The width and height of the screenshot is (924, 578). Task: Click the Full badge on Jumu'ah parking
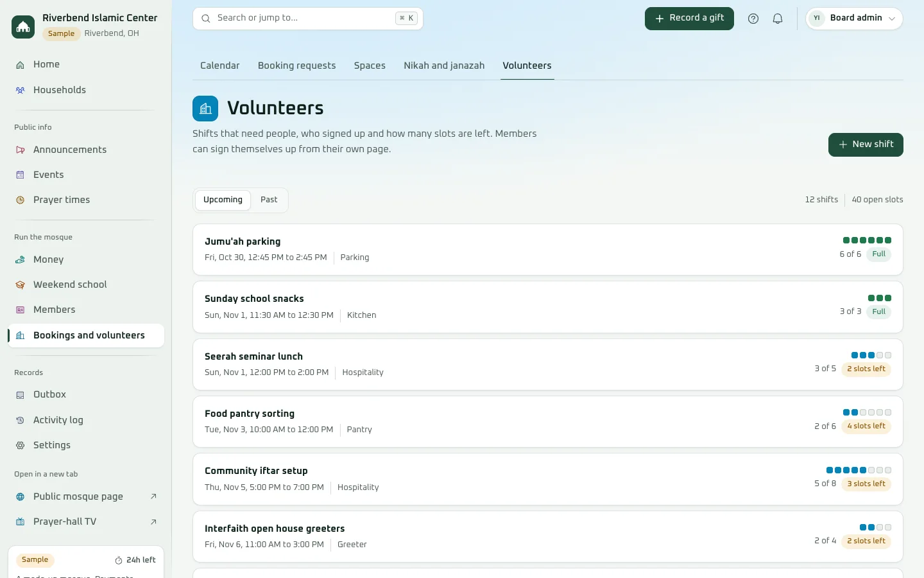tap(878, 254)
